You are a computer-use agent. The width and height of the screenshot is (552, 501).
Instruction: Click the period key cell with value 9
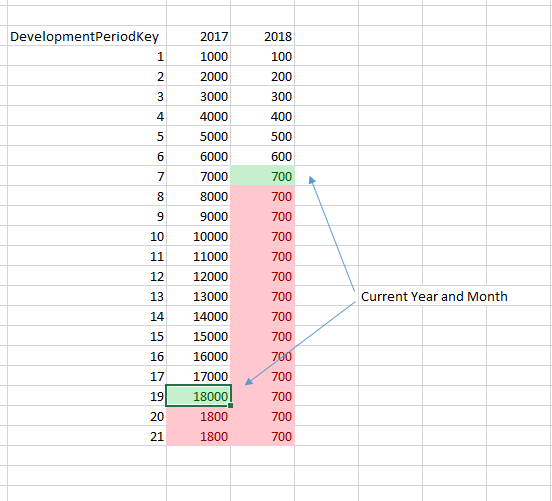point(87,216)
